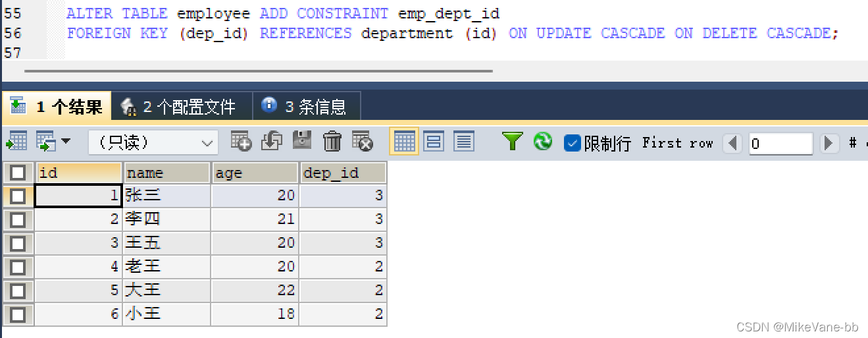Image resolution: width=868 pixels, height=338 pixels.
Task: Check the row checkbox for 张三
Action: pyautogui.click(x=18, y=196)
